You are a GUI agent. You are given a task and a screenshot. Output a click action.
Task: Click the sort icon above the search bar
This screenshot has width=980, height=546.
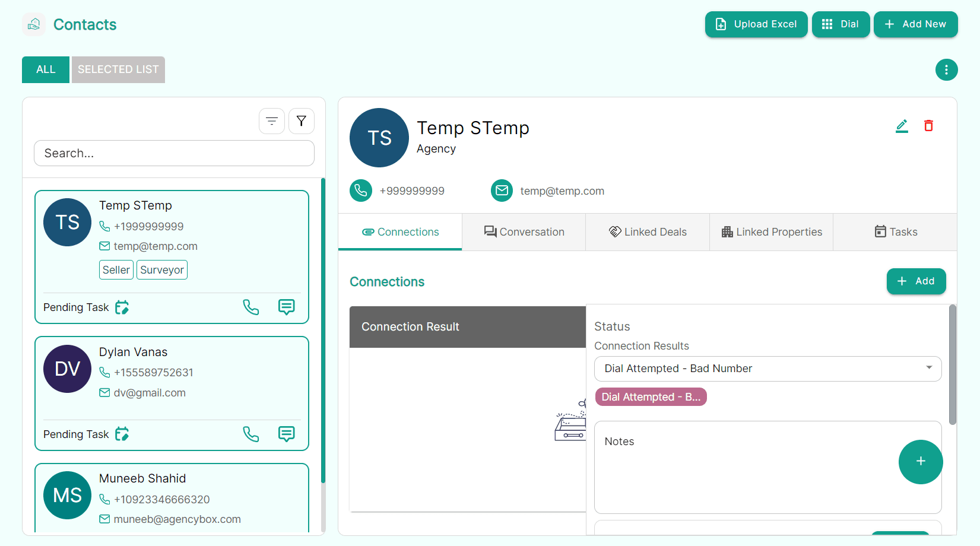272,120
